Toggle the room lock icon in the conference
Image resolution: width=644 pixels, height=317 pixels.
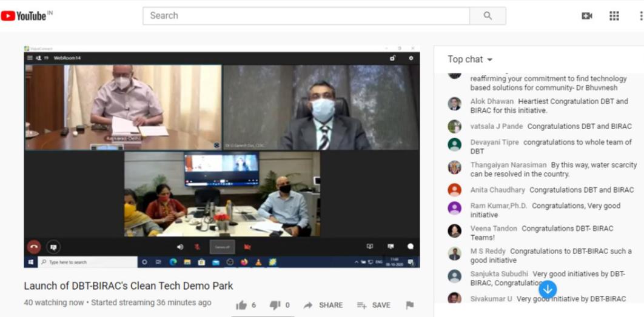point(392,58)
